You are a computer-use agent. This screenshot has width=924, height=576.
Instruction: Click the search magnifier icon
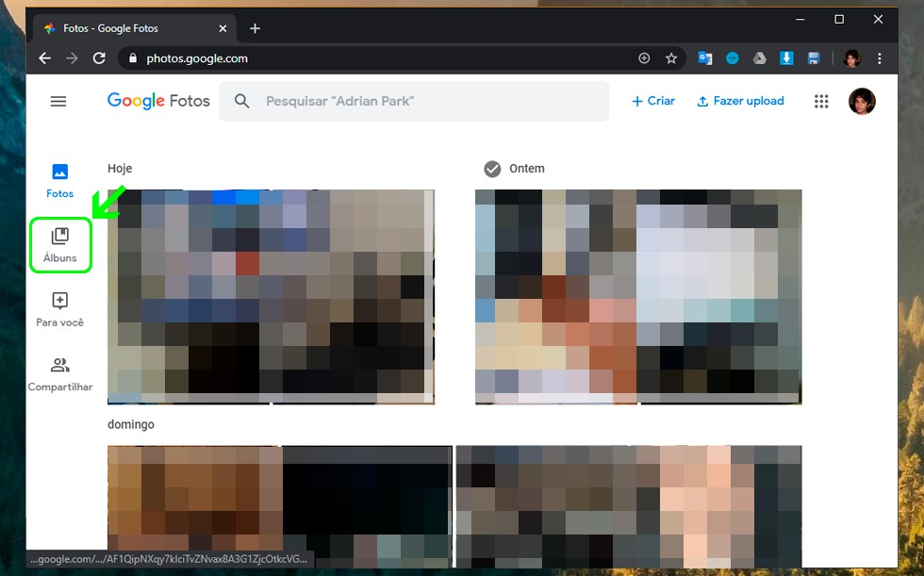pos(241,101)
